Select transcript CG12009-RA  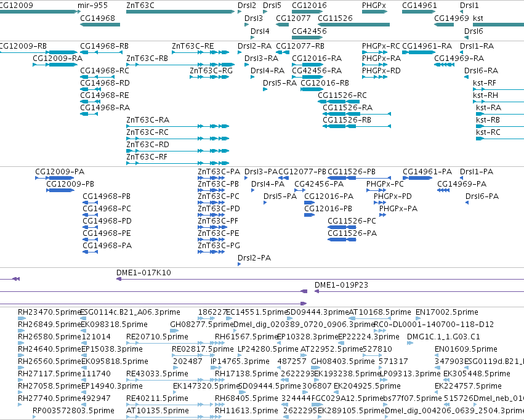point(55,65)
